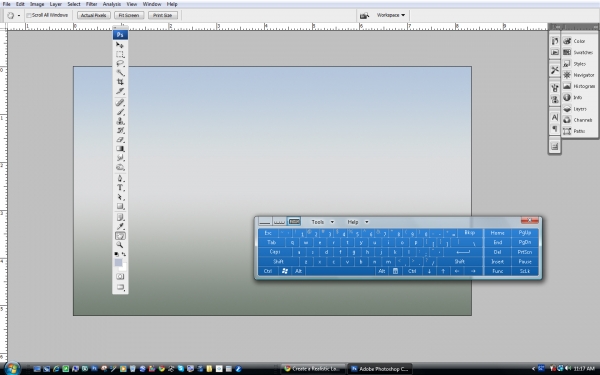Select the Move tool
The image size is (600, 375).
pyautogui.click(x=120, y=45)
